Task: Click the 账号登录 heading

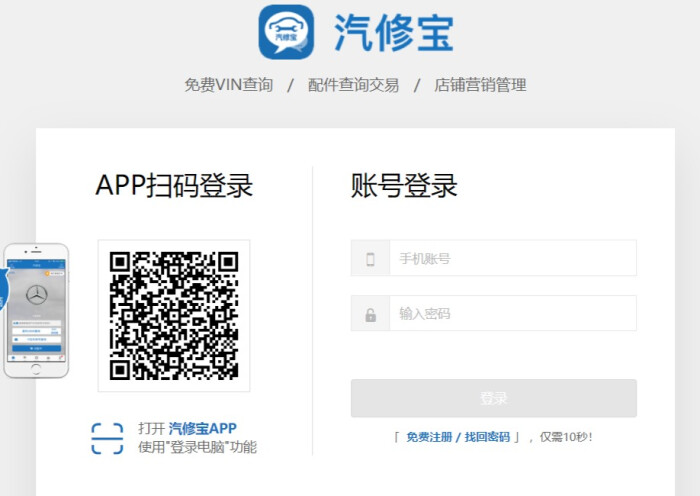Action: point(404,185)
